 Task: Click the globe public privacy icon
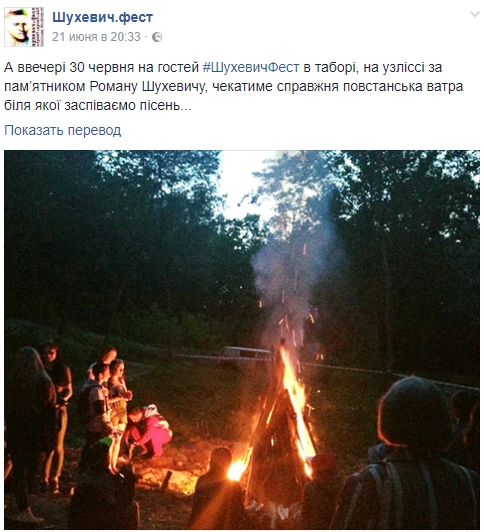157,37
